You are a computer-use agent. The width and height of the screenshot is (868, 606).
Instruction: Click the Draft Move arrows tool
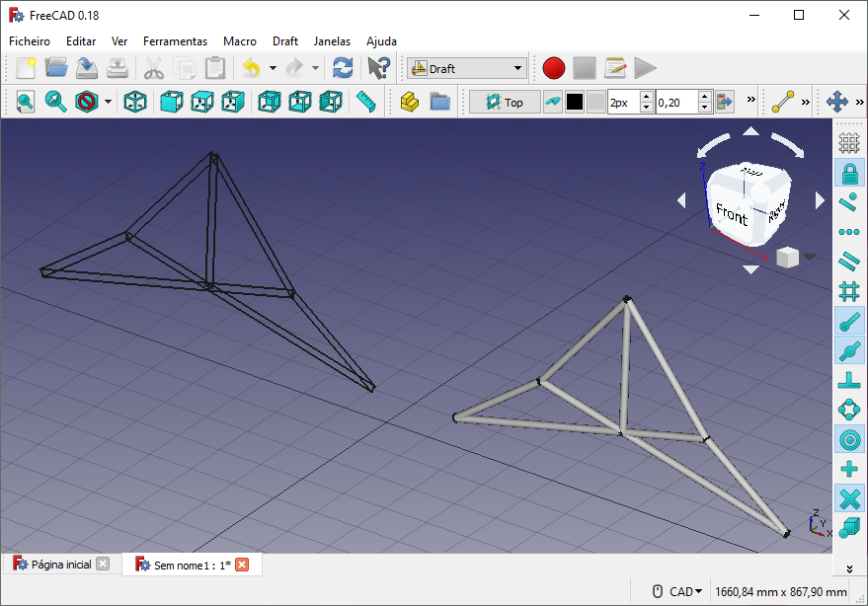click(837, 102)
